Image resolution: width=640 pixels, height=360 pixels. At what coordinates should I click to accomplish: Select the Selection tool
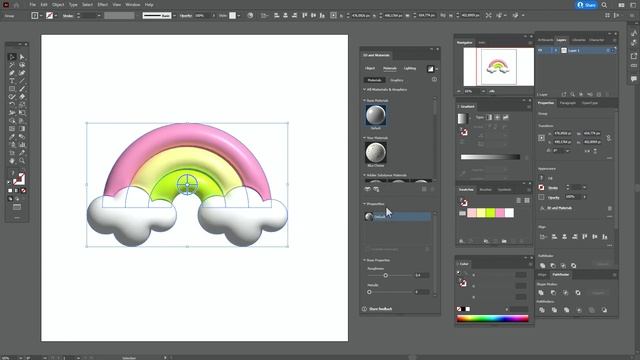click(x=12, y=57)
